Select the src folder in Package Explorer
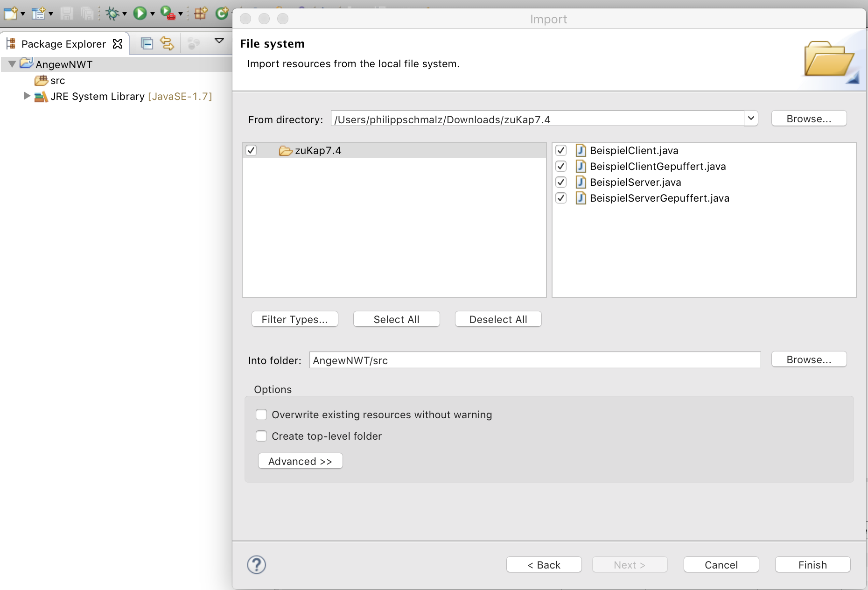Image resolution: width=868 pixels, height=590 pixels. (57, 81)
